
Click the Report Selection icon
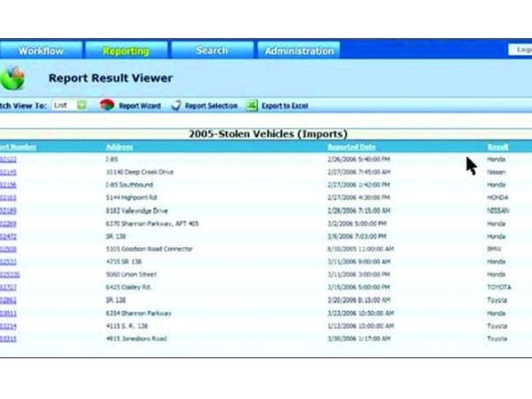pyautogui.click(x=176, y=106)
